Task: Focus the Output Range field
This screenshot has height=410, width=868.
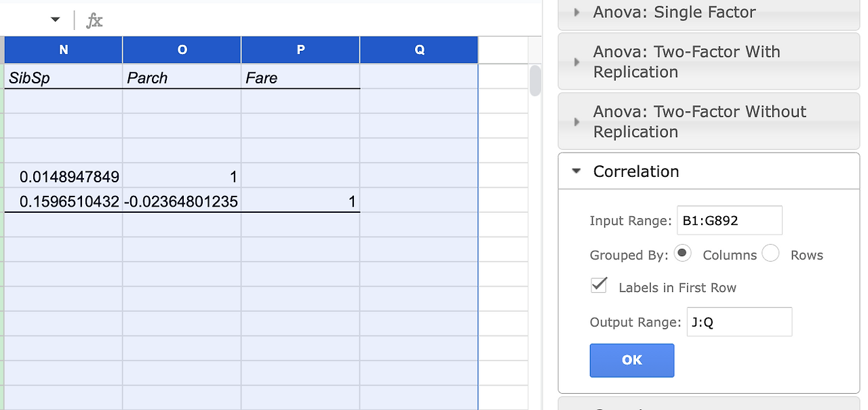Action: (x=738, y=322)
